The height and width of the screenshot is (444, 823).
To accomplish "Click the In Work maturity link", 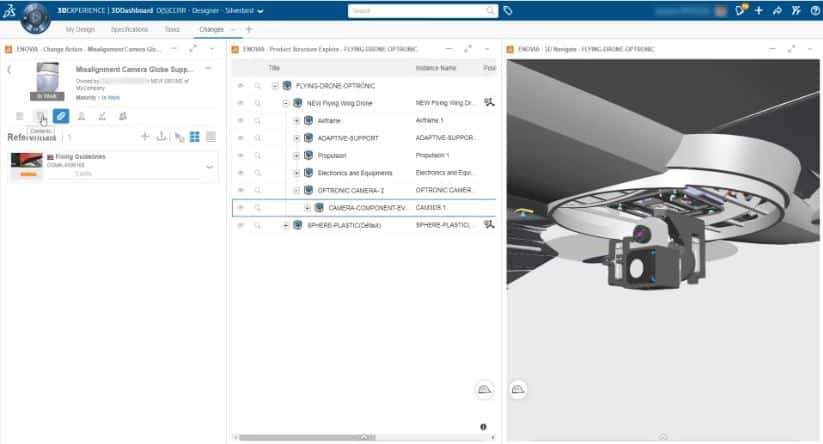I will 110,97.
